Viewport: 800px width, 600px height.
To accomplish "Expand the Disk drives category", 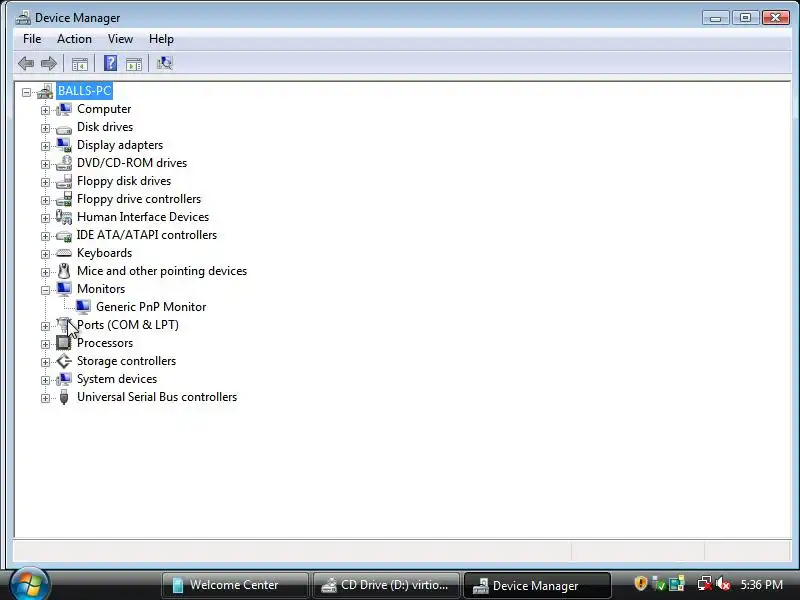I will (x=45, y=128).
